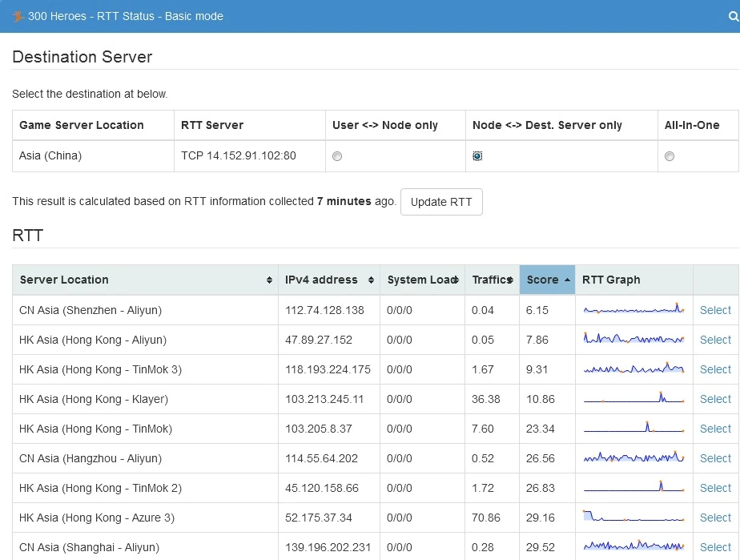Open the search magnifier icon
Viewport: 740px width, 560px height.
click(734, 16)
